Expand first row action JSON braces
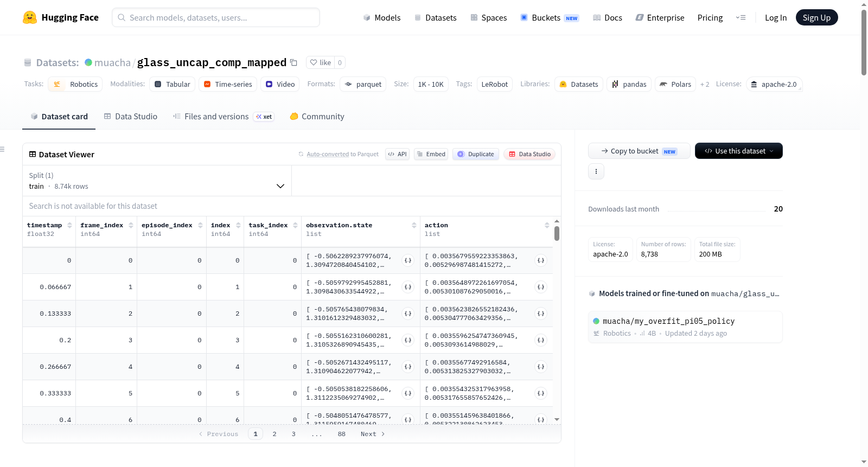 pyautogui.click(x=541, y=260)
